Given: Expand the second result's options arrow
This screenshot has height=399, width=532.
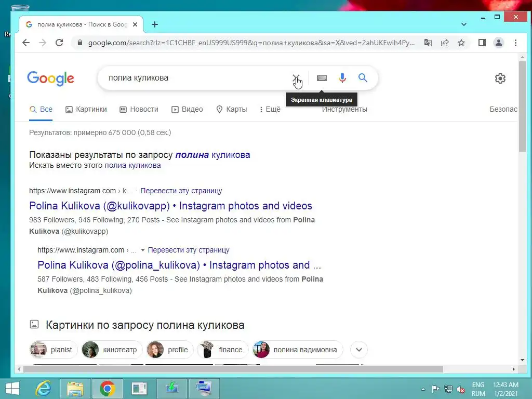Looking at the screenshot, I should click(143, 250).
